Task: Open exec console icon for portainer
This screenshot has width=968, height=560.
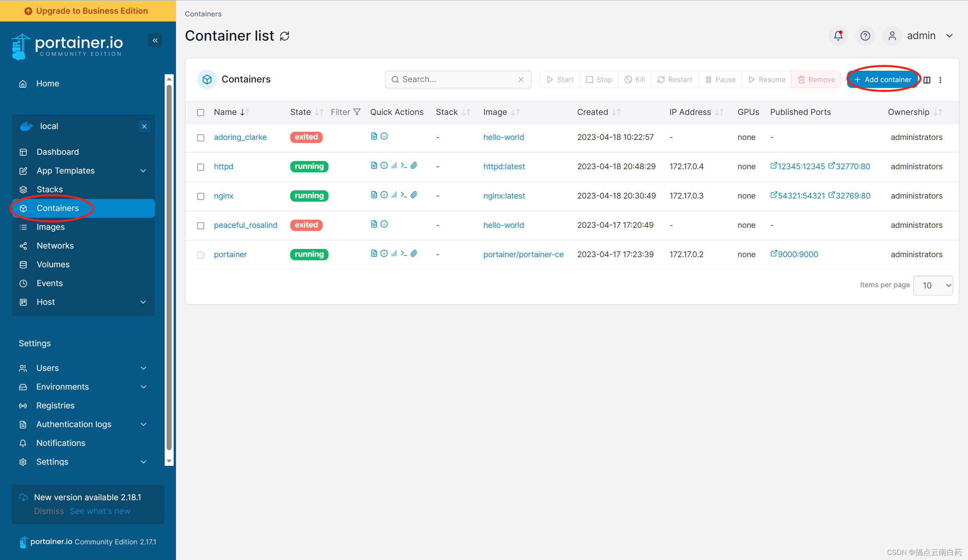Action: click(x=404, y=254)
